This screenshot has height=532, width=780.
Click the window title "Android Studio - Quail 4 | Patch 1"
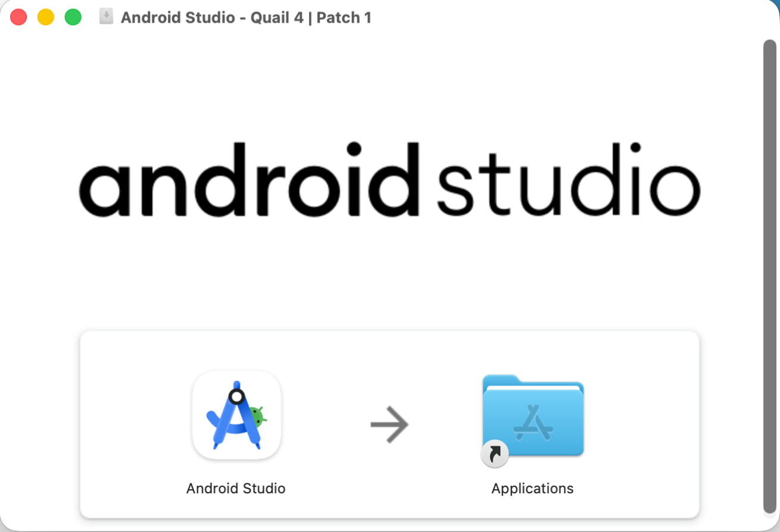(246, 18)
